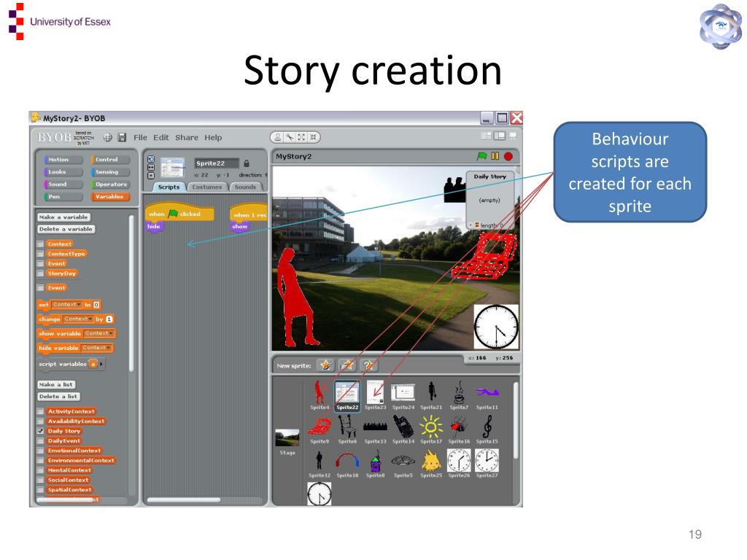The width and height of the screenshot is (747, 560).
Task: Select the grow sprite tool
Action: [x=301, y=137]
